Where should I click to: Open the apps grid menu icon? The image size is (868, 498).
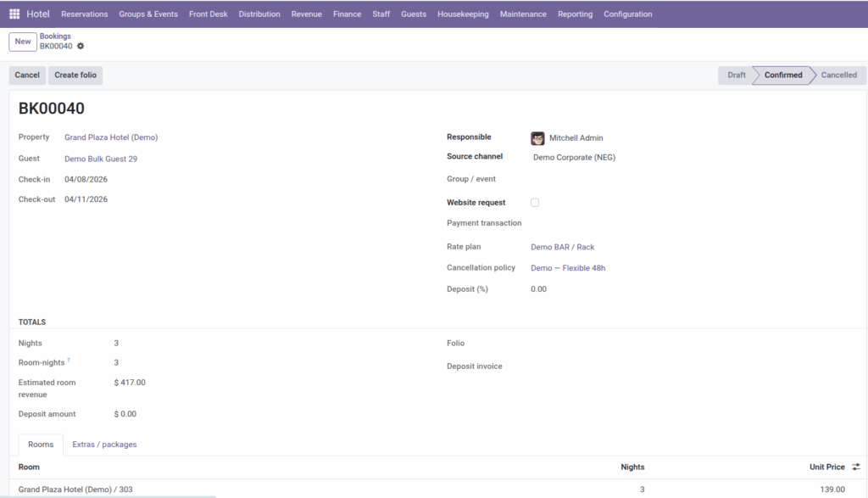14,14
